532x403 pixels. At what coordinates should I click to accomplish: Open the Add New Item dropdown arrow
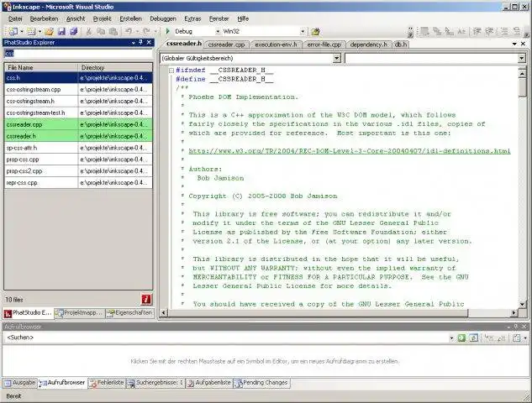pyautogui.click(x=40, y=32)
